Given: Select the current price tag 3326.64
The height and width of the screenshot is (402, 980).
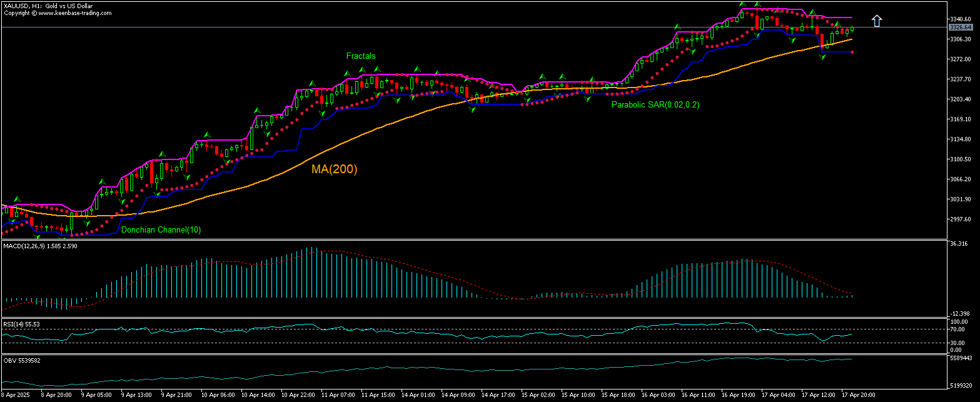Looking at the screenshot, I should [x=960, y=28].
